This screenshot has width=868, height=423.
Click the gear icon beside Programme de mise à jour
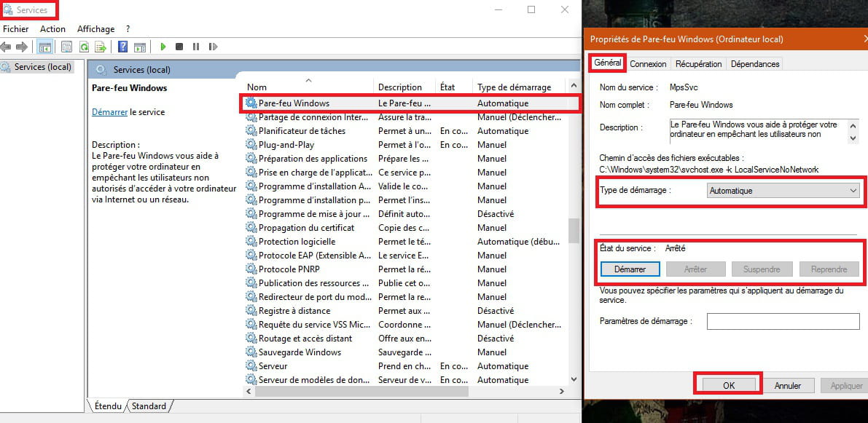click(x=251, y=214)
